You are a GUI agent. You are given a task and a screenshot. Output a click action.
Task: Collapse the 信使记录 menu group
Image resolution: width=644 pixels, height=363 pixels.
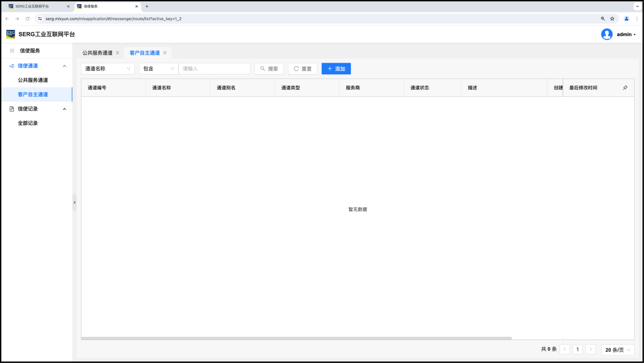[64, 109]
